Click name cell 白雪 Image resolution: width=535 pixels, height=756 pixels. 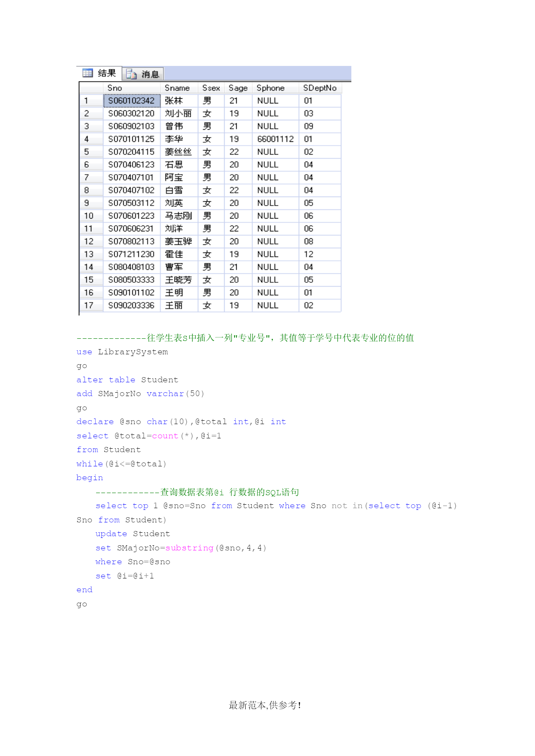[x=179, y=190]
